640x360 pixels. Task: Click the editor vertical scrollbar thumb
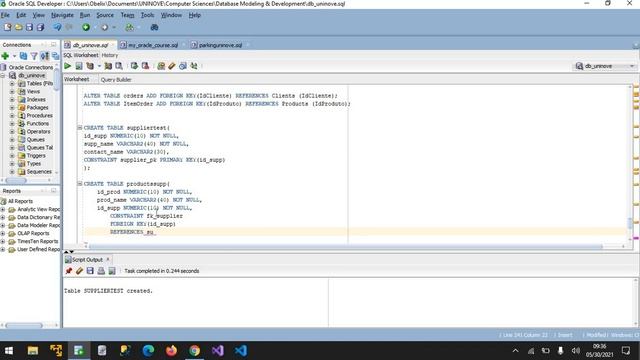click(630, 223)
